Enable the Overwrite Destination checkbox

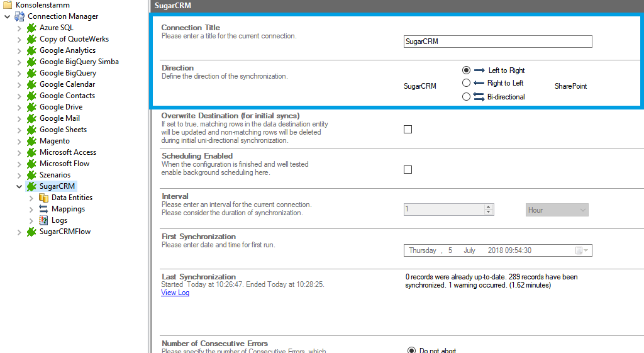click(x=408, y=130)
